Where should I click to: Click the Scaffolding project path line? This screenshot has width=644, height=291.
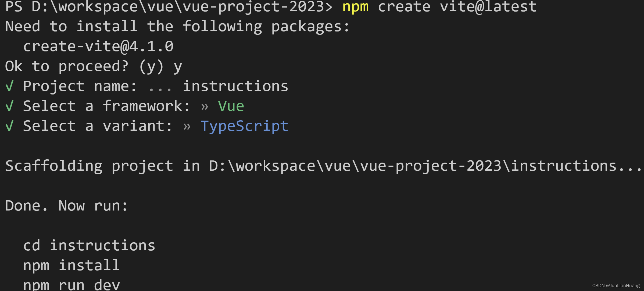tap(323, 166)
